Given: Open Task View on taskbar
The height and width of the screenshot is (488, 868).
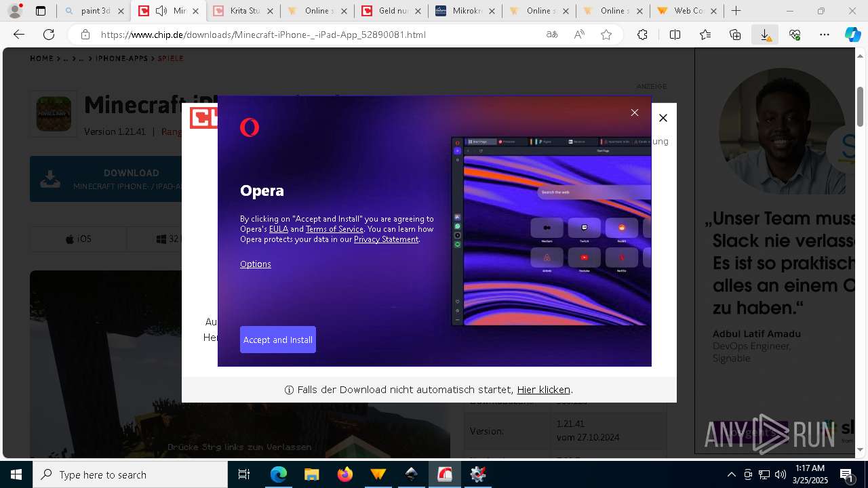Looking at the screenshot, I should pyautogui.click(x=244, y=474).
